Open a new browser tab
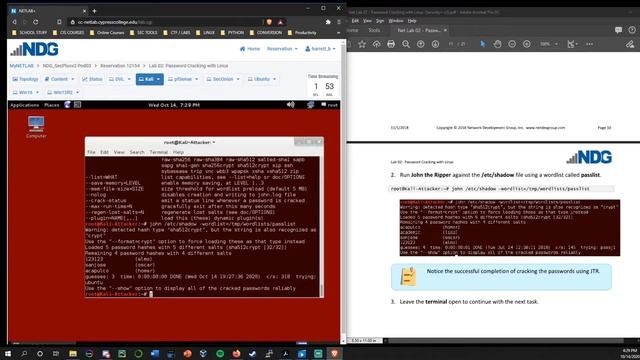This screenshot has height=360, width=640. coord(94,11)
